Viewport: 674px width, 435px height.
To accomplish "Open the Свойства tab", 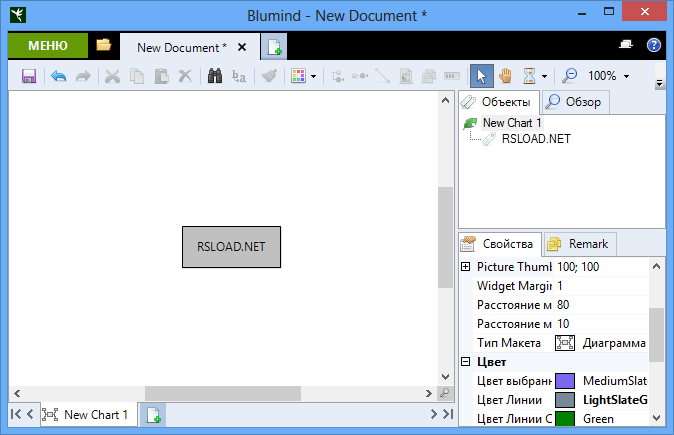I will click(500, 244).
